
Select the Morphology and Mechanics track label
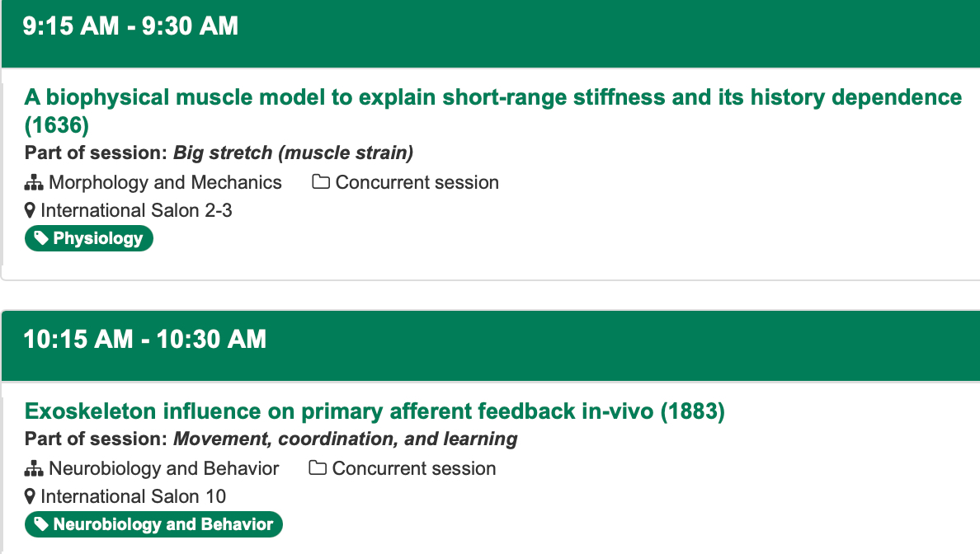[x=165, y=182]
